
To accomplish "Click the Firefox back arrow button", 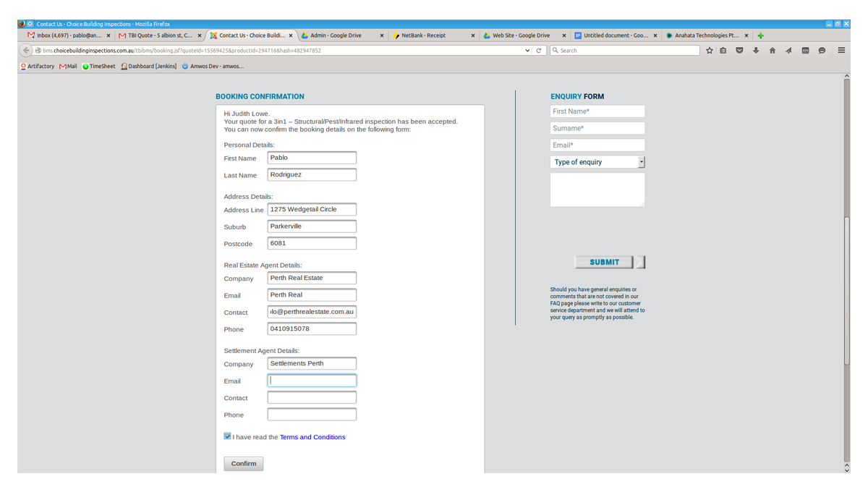I will (x=26, y=51).
